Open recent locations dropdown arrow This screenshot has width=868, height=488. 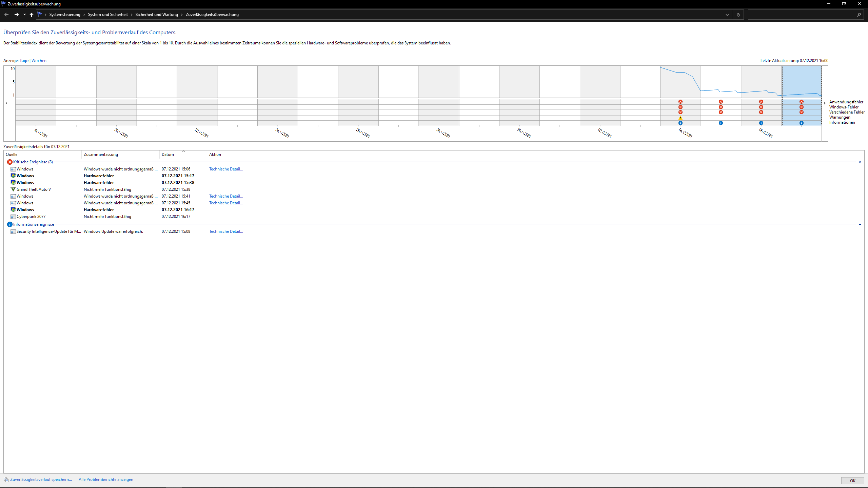24,15
